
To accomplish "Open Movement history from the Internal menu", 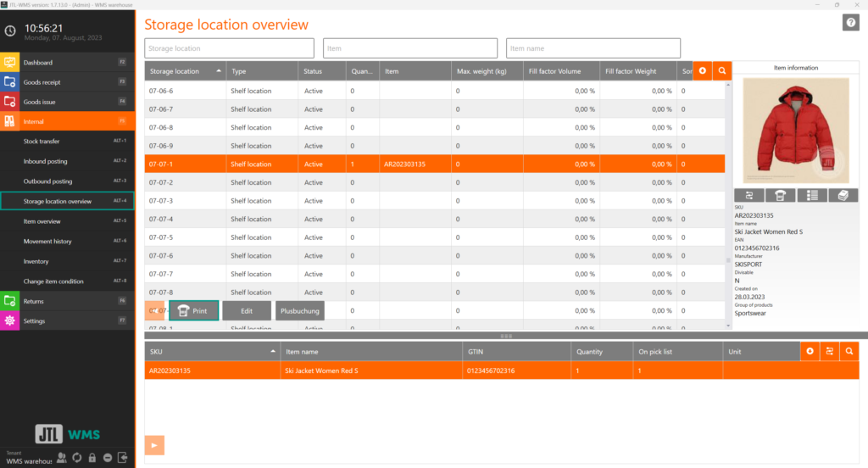I will (67, 242).
